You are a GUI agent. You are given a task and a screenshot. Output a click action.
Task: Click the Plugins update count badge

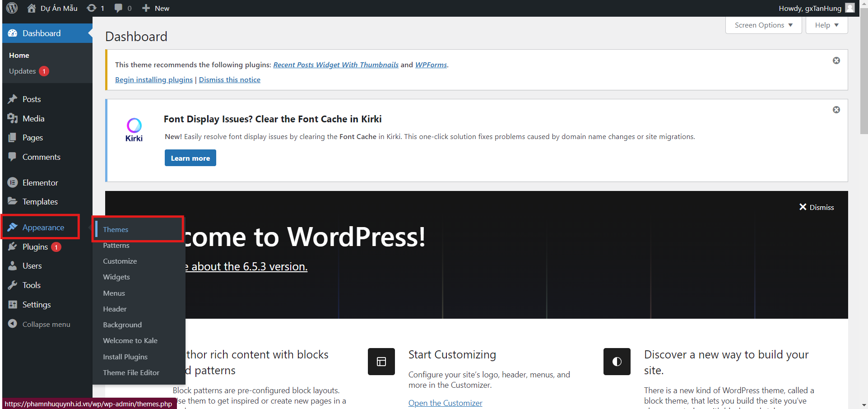tap(56, 247)
